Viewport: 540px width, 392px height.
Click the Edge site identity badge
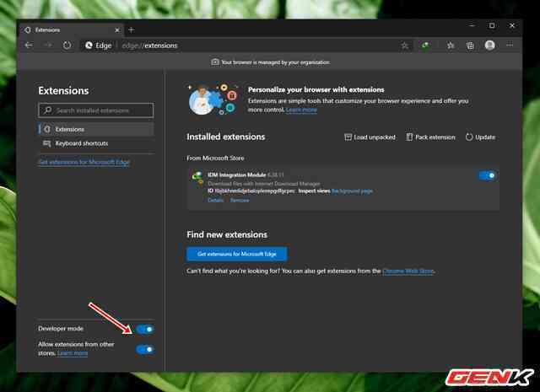(99, 46)
